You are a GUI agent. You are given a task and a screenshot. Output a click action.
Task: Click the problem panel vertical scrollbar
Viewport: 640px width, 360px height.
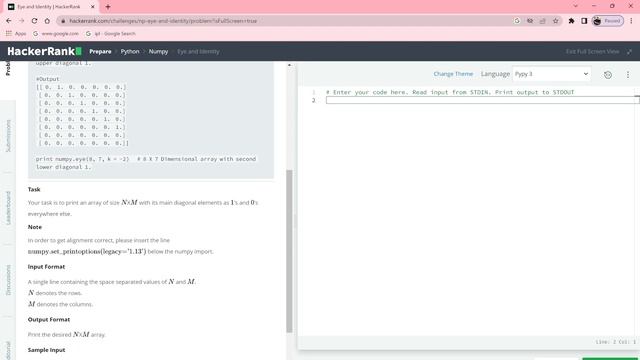coord(289,251)
